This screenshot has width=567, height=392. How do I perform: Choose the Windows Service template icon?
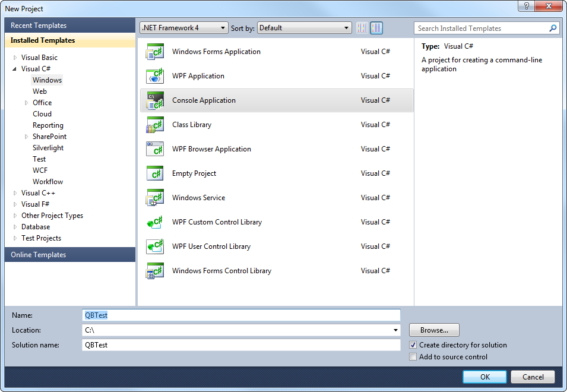[x=154, y=198]
